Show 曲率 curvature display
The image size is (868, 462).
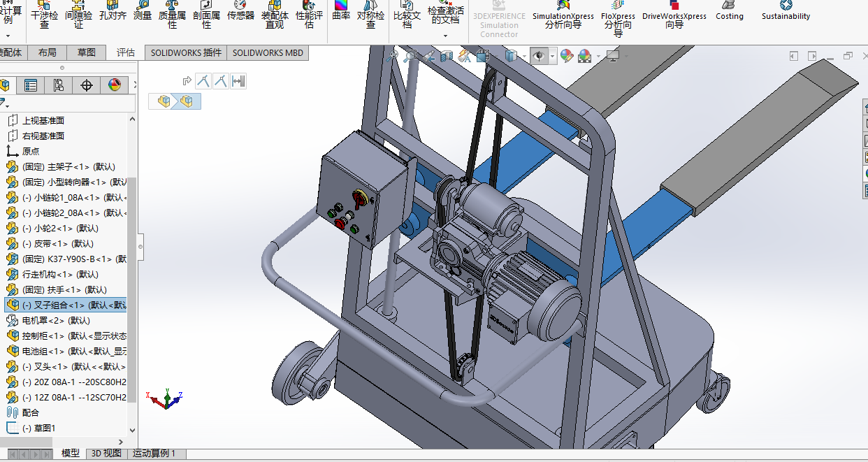(341, 10)
